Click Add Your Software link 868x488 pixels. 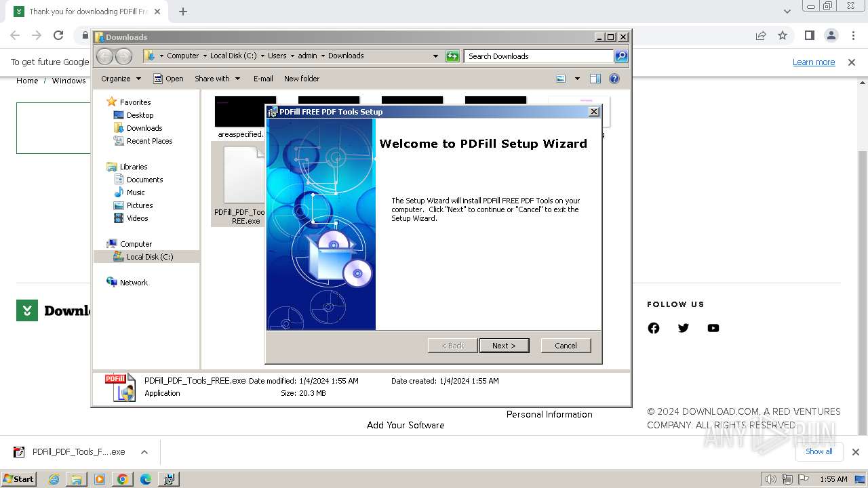(x=406, y=426)
